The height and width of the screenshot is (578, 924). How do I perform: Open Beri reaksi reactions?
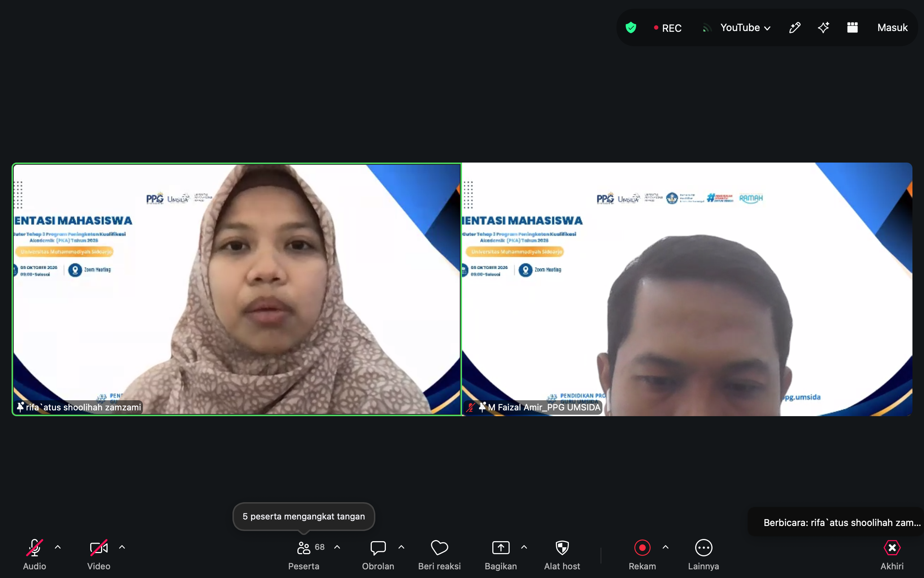click(440, 554)
